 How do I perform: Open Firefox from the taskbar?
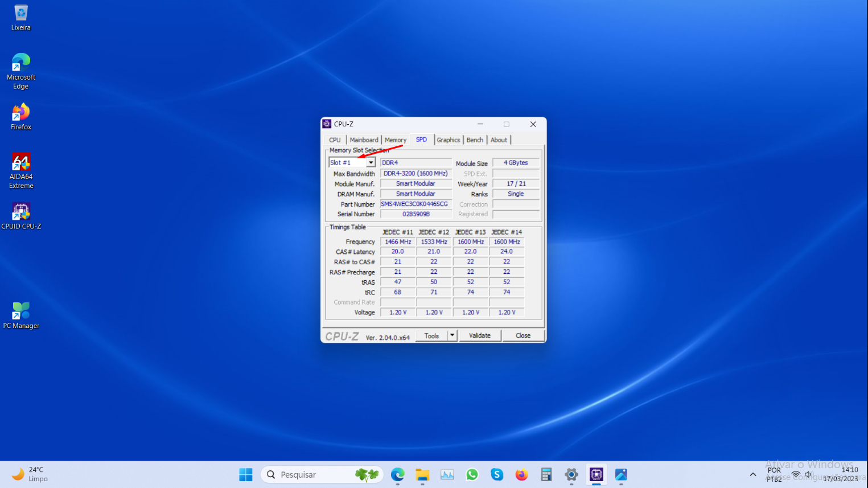click(x=521, y=474)
